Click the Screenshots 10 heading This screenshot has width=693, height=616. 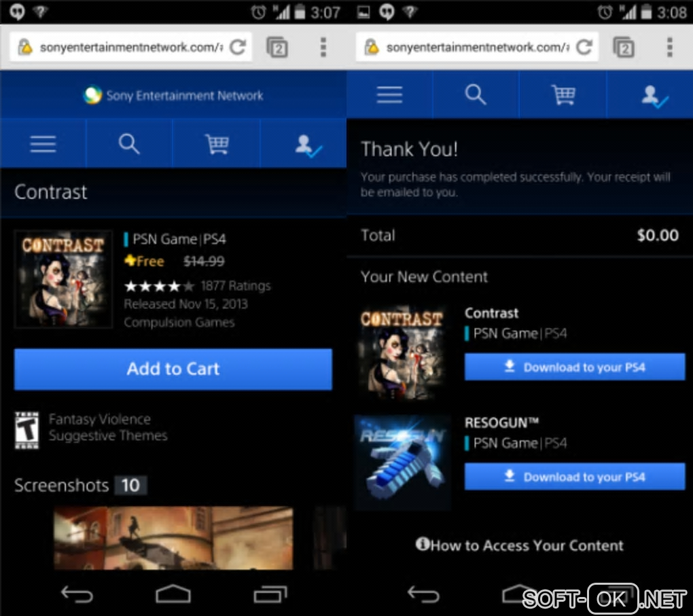(80, 485)
